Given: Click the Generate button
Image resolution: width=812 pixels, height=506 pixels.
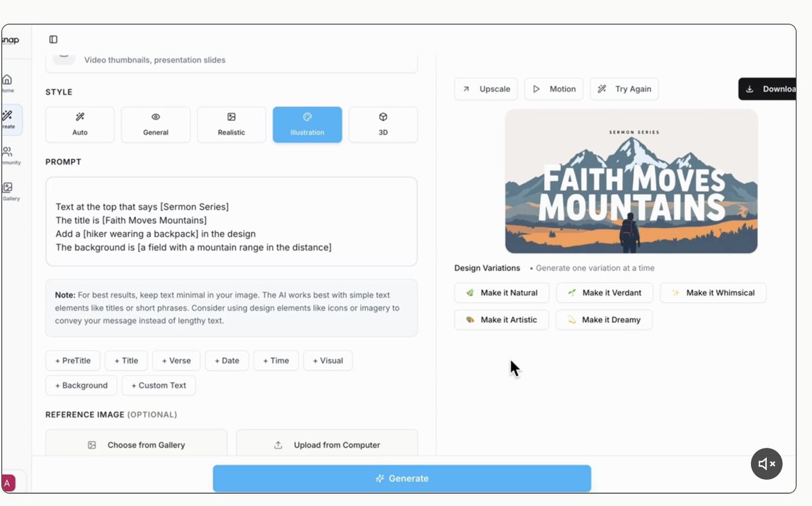Looking at the screenshot, I should click(402, 478).
